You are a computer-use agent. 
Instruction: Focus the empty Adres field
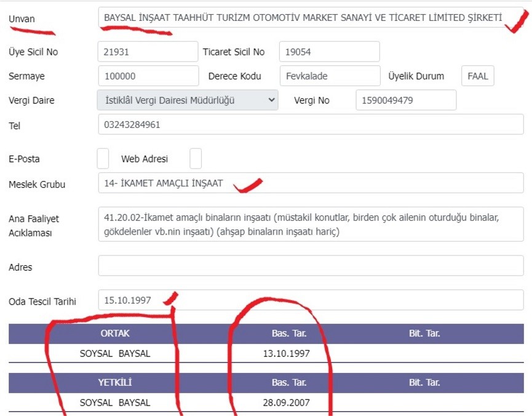[311, 266]
